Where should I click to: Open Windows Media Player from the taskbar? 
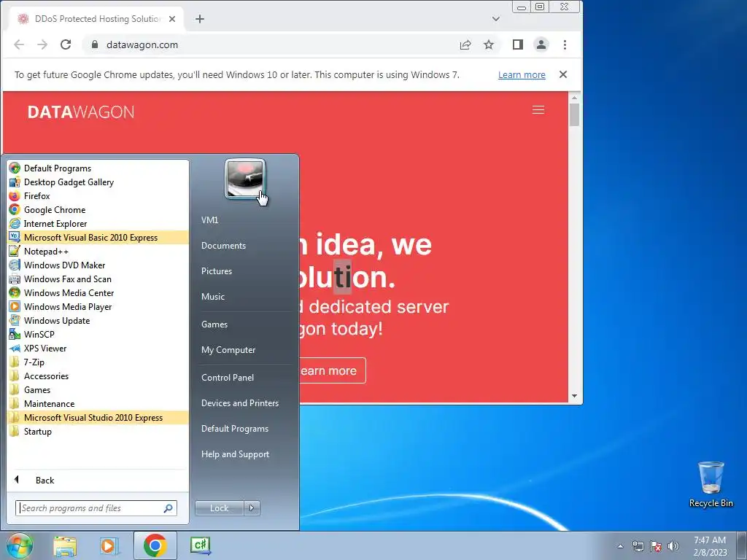tap(109, 545)
